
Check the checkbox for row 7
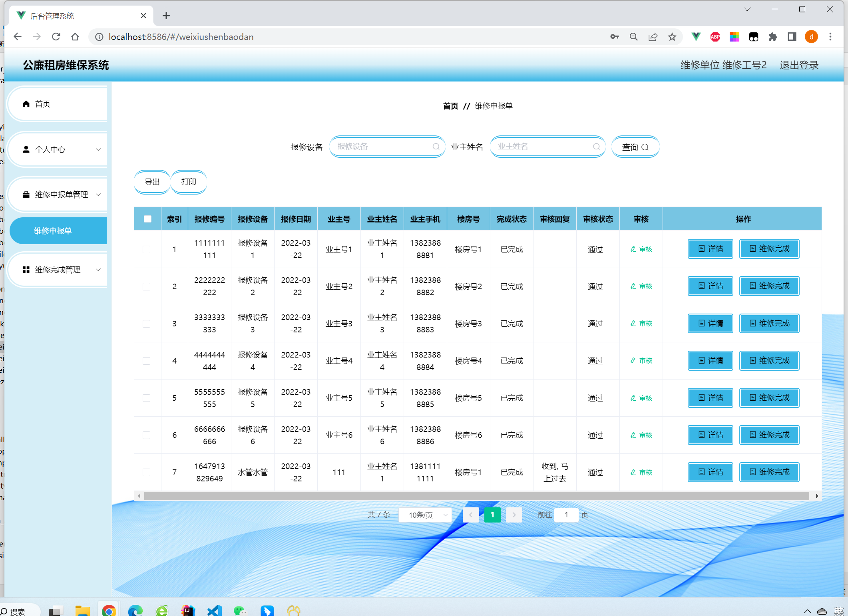(x=147, y=472)
